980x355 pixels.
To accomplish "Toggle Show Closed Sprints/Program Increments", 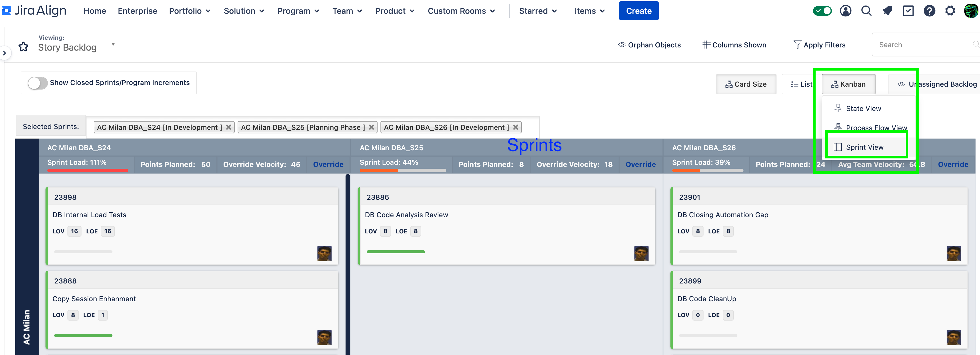I will (x=37, y=83).
